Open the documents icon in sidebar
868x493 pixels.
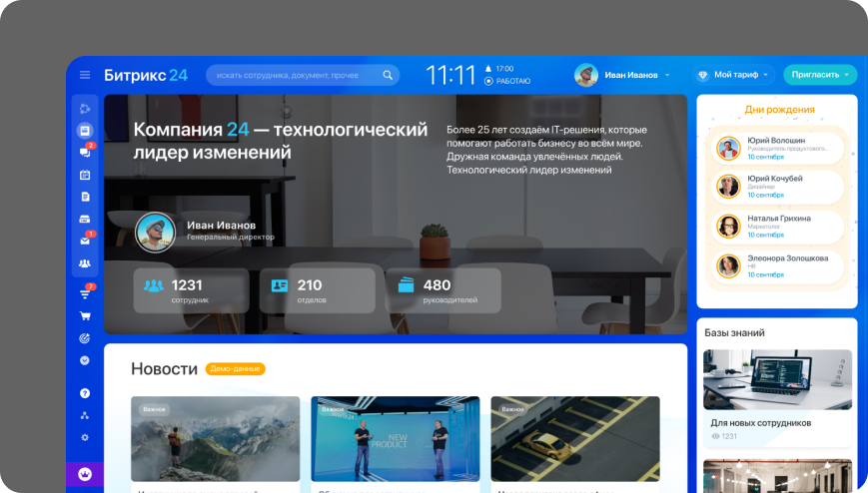(85, 197)
